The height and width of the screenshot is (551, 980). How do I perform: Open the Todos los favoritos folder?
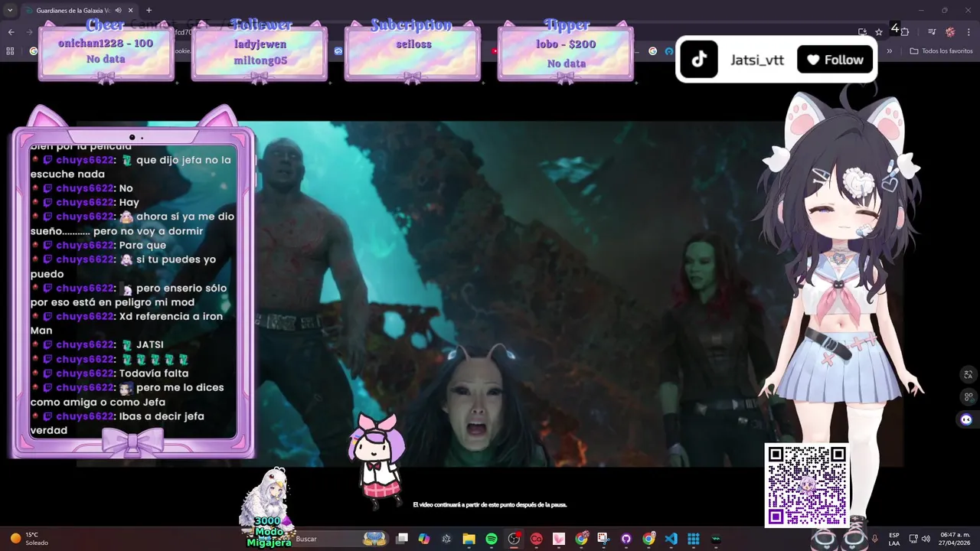942,51
